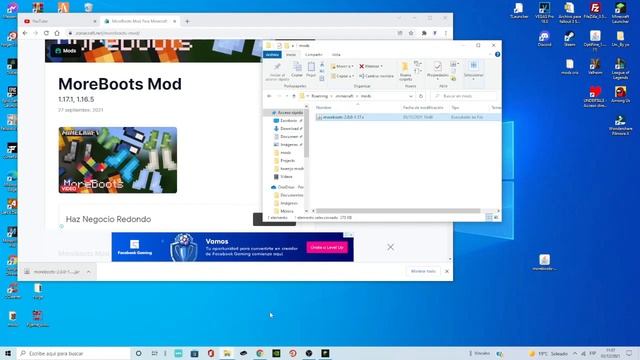Open Descargas in the navigation pane
Image resolution: width=640 pixels, height=360 pixels.
pos(288,129)
